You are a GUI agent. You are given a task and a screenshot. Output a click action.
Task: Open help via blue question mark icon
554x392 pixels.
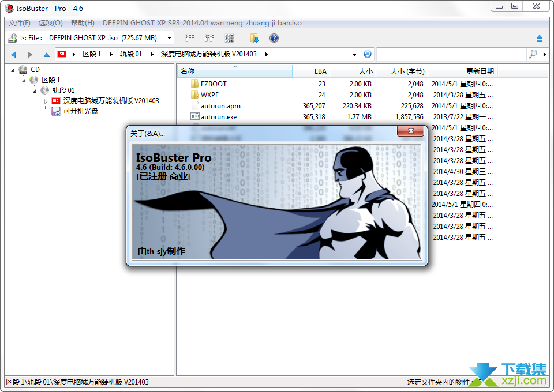pos(274,38)
